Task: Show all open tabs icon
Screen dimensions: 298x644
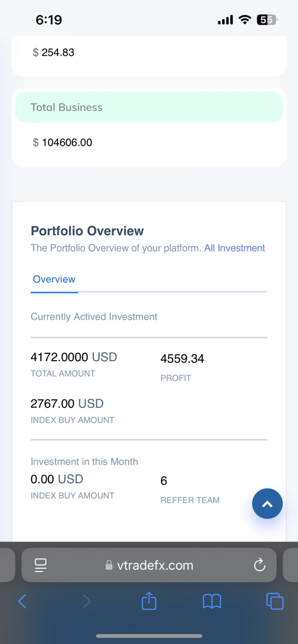Action: click(275, 602)
